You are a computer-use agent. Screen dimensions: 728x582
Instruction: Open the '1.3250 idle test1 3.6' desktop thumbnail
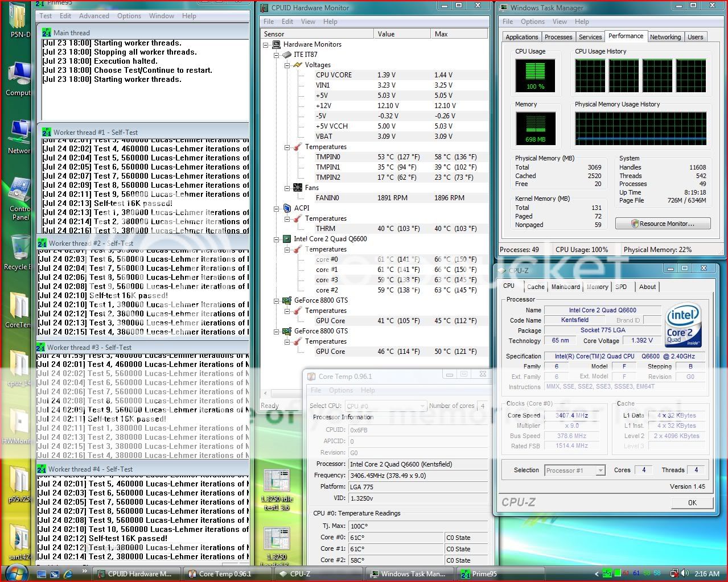click(276, 490)
